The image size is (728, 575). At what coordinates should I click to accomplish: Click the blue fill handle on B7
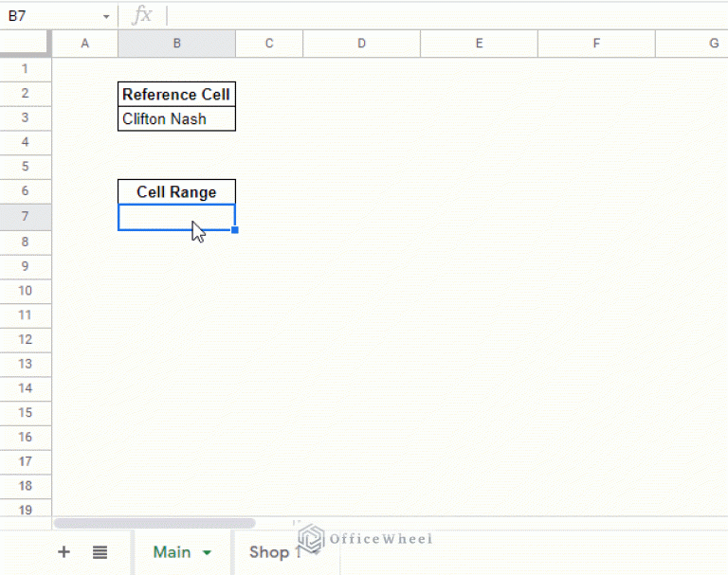point(234,229)
